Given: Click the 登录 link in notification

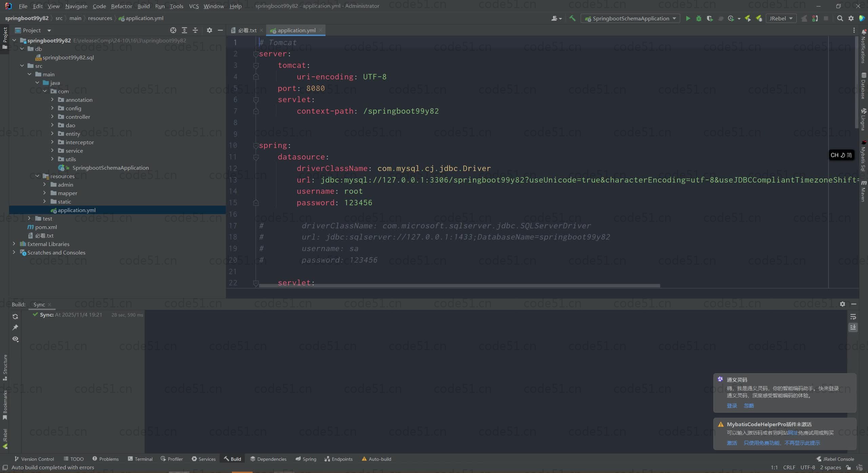Looking at the screenshot, I should (732, 406).
